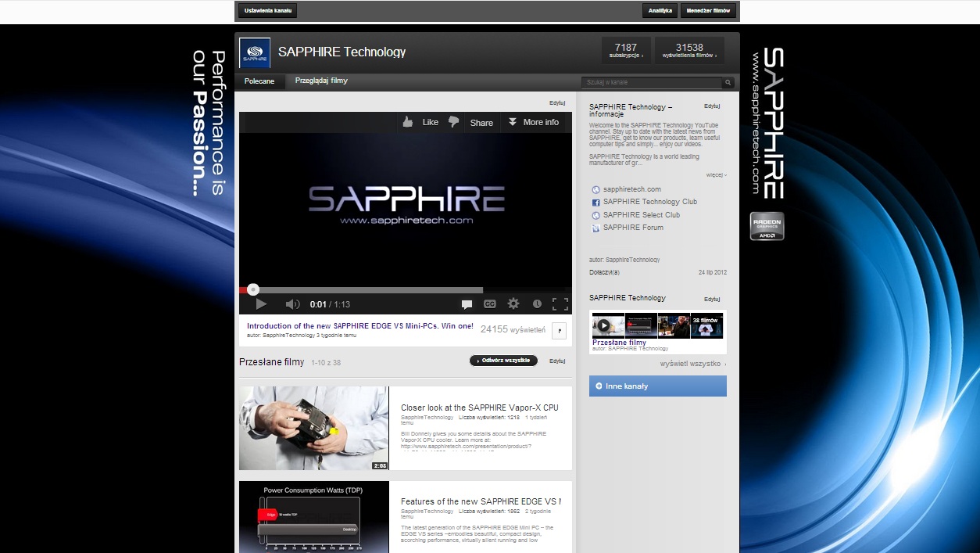
Task: Expand channel description with więcej
Action: (716, 175)
